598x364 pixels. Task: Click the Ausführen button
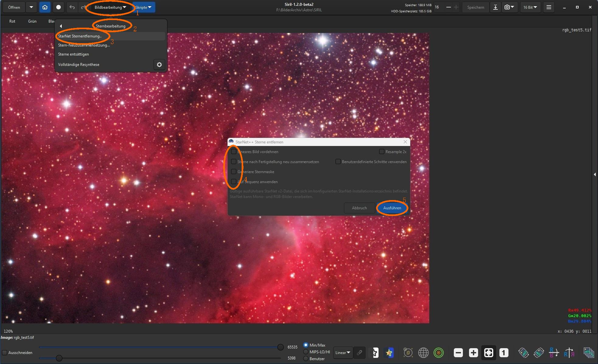pyautogui.click(x=392, y=208)
